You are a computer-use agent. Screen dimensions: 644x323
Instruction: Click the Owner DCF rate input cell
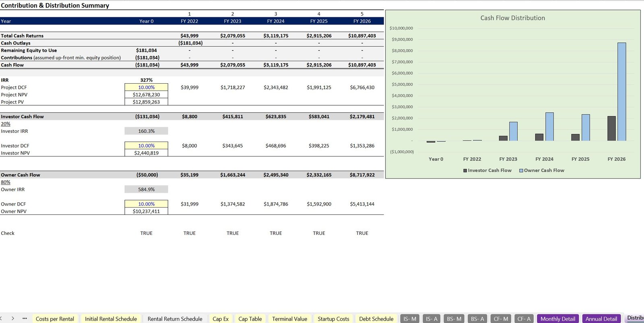click(146, 204)
